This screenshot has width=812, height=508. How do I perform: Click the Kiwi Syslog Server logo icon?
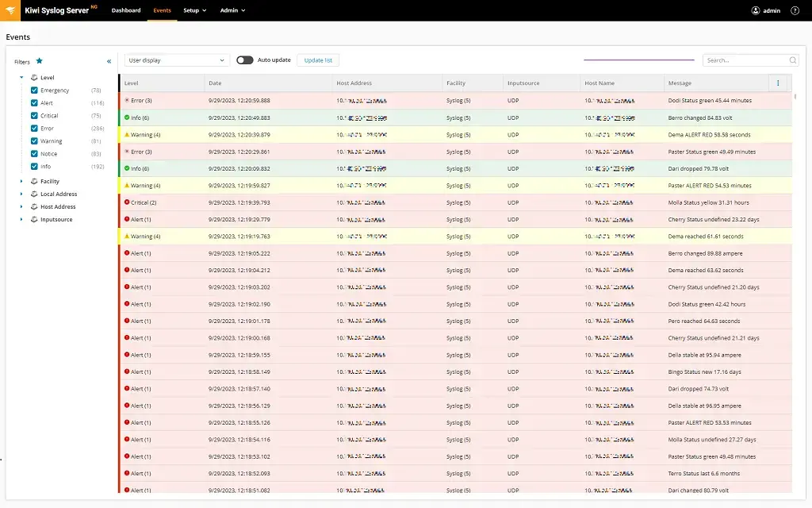click(10, 10)
